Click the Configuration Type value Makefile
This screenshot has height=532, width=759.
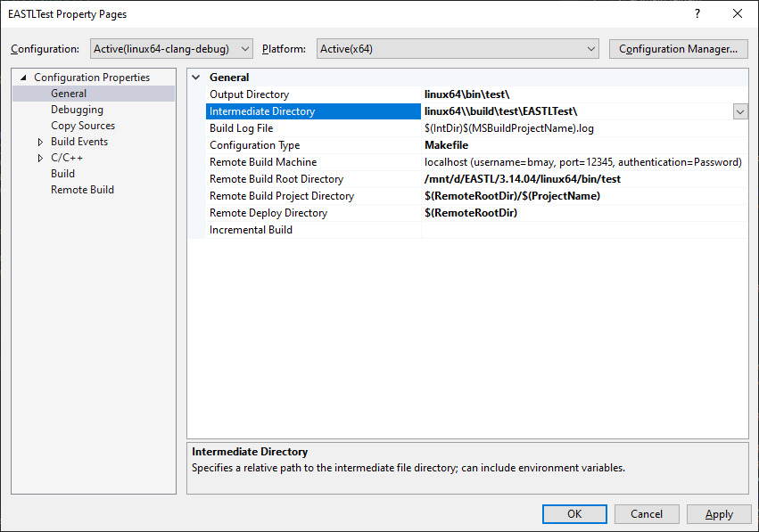(446, 144)
